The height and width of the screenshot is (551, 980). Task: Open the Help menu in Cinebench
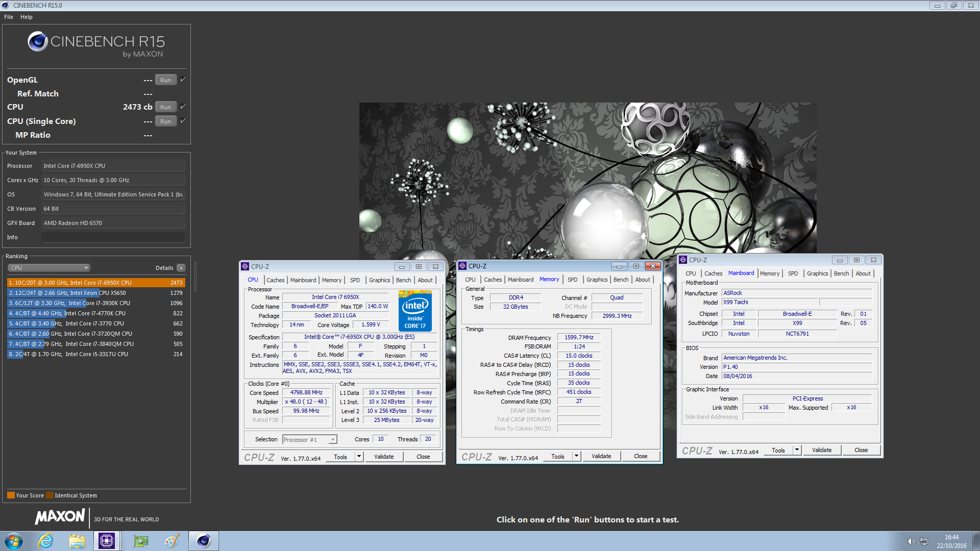coord(27,17)
